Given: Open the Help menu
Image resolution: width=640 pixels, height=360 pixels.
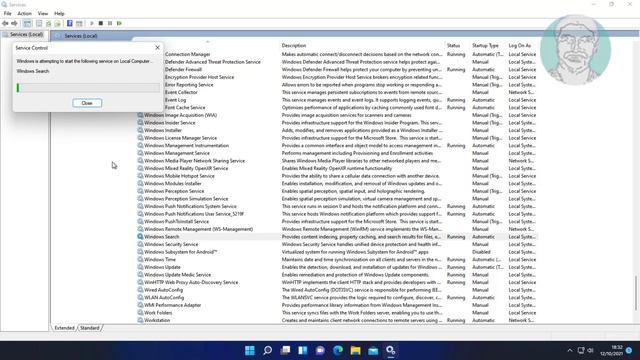Looking at the screenshot, I should (59, 13).
